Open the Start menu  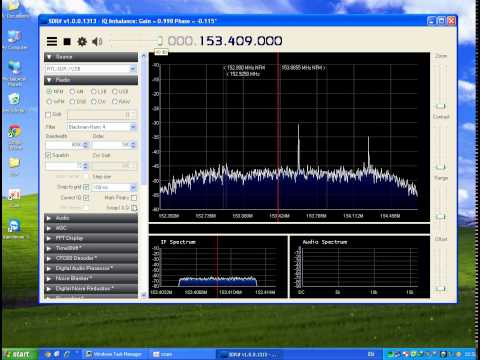[x=19, y=354]
